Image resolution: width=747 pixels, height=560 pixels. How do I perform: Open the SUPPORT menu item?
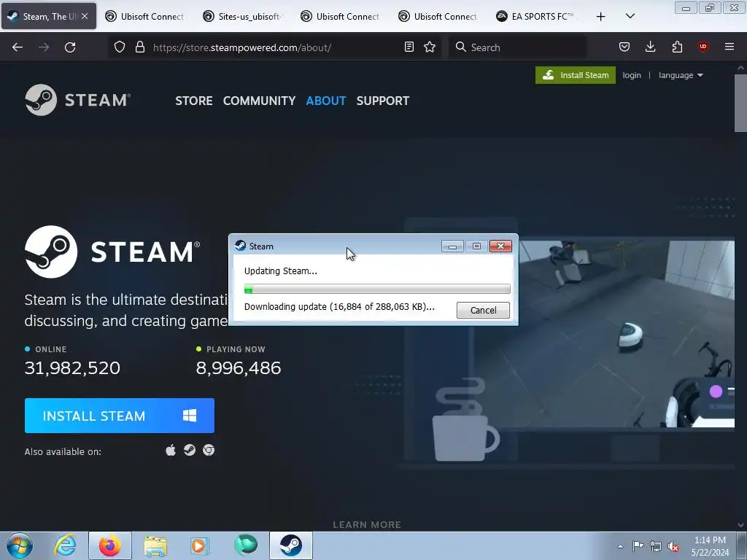pos(382,101)
